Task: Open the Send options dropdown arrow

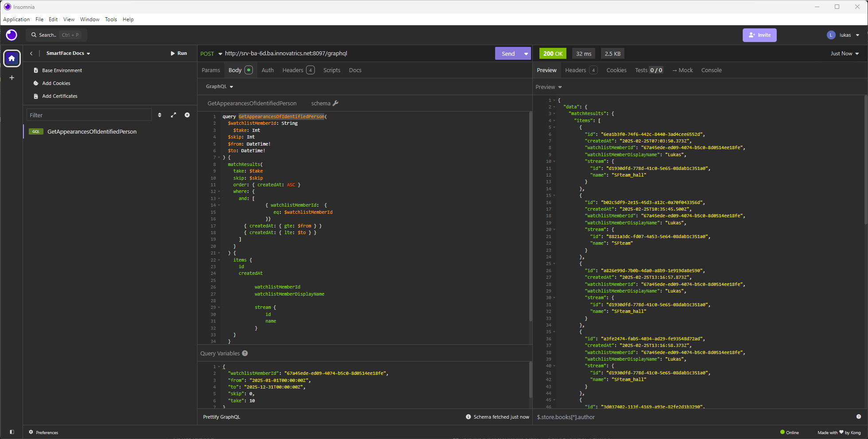Action: 526,54
